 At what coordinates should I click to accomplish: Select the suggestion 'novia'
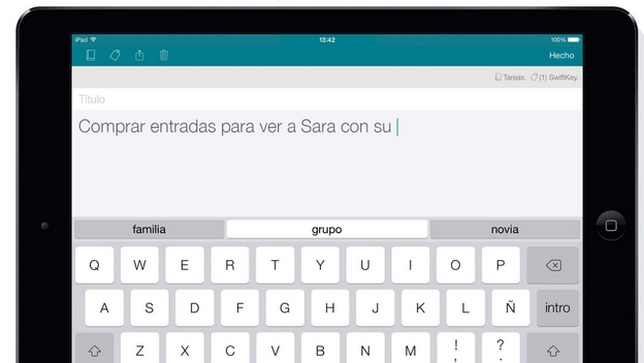click(504, 229)
